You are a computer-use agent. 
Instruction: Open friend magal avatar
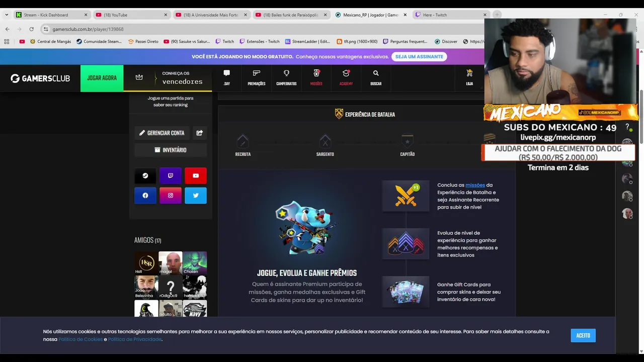[x=171, y=263]
